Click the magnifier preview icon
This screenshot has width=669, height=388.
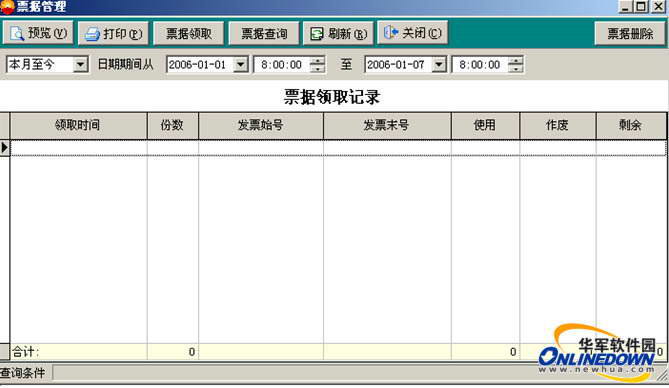[x=17, y=34]
